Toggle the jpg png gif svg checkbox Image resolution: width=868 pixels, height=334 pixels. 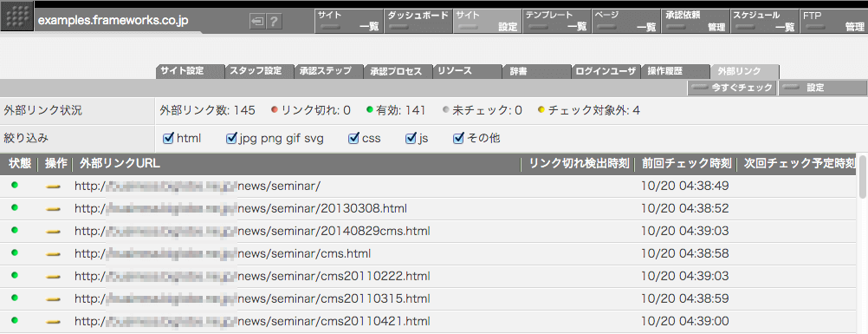231,138
